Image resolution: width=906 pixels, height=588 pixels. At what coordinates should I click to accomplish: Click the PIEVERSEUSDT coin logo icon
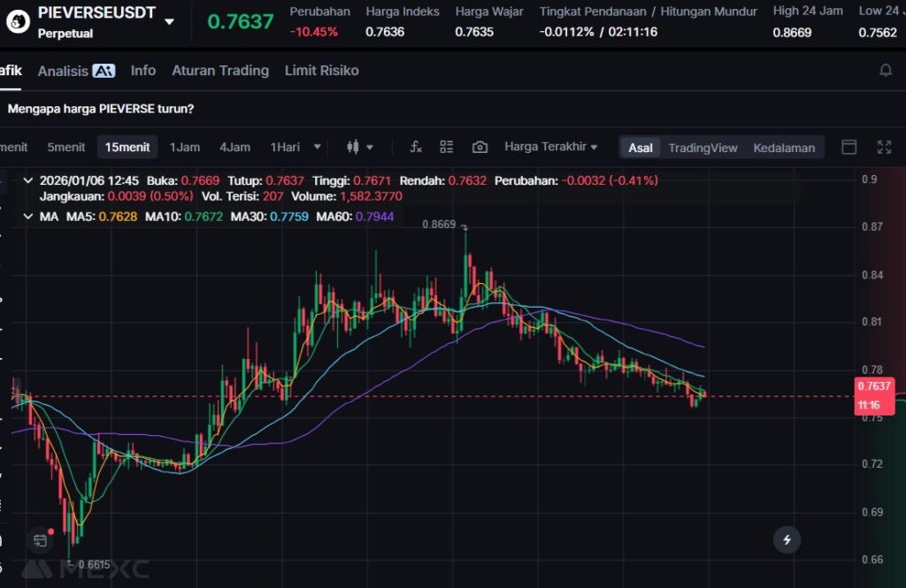point(16,21)
